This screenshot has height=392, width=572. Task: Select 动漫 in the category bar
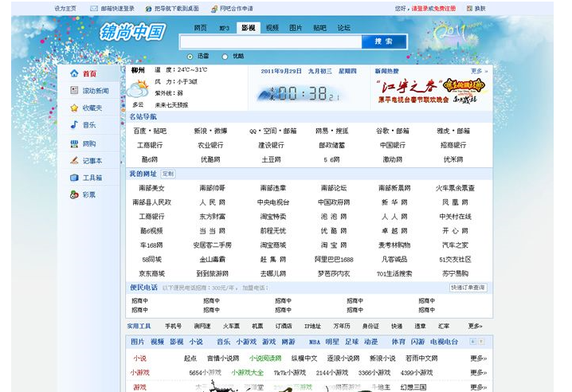pos(371,342)
